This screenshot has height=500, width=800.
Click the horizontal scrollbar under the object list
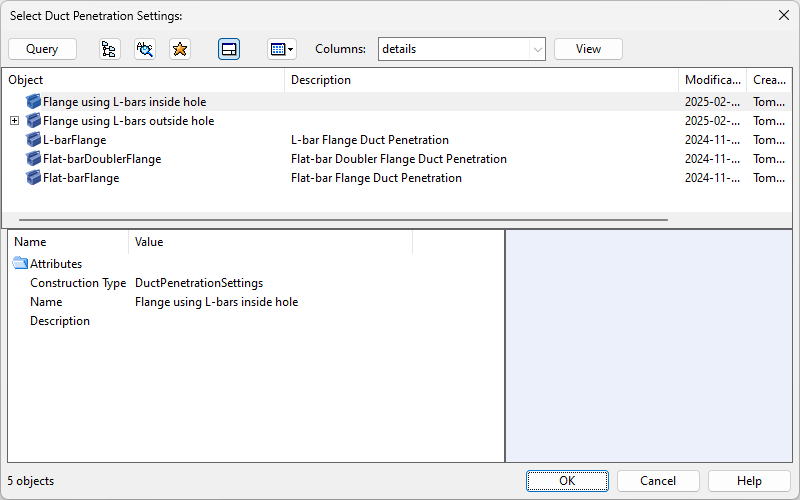pos(343,220)
